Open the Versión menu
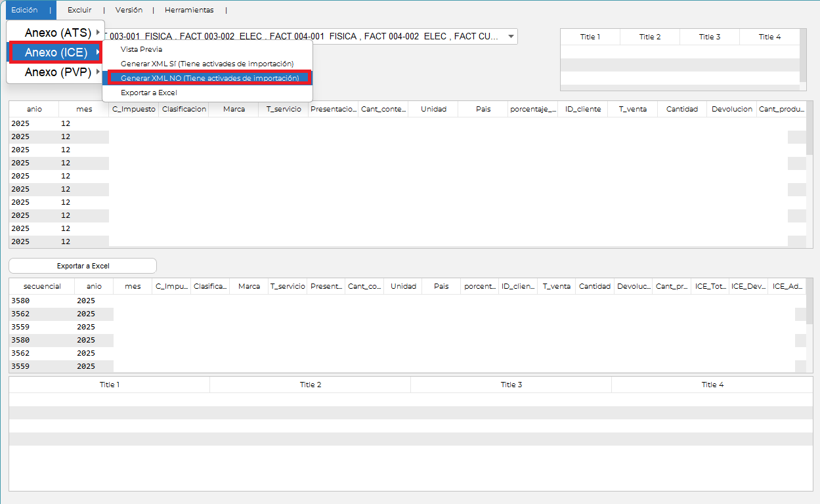This screenshot has height=504, width=820. 129,10
